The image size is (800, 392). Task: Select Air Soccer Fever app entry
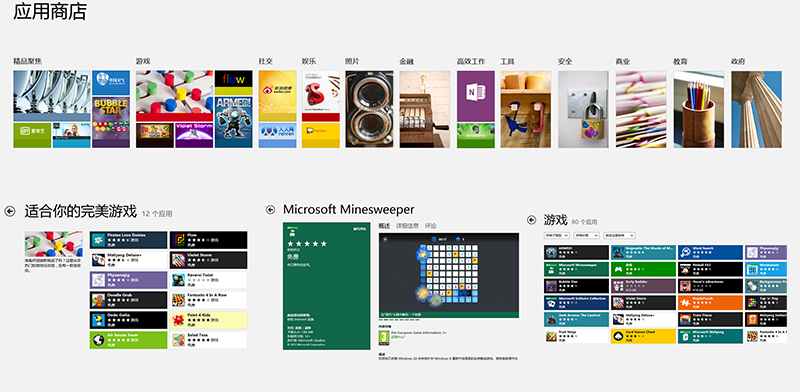(x=128, y=340)
